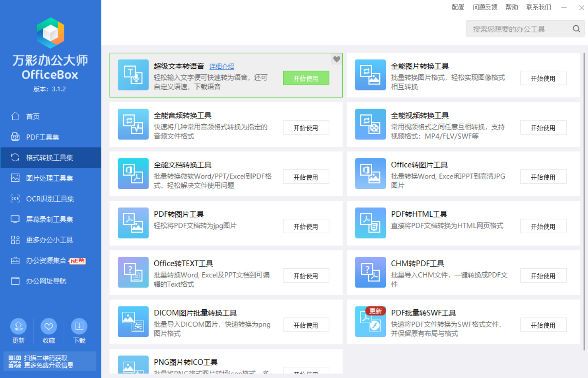Click 开始使用 for CHM转PDF工具
This screenshot has width=588, height=378.
tap(543, 276)
